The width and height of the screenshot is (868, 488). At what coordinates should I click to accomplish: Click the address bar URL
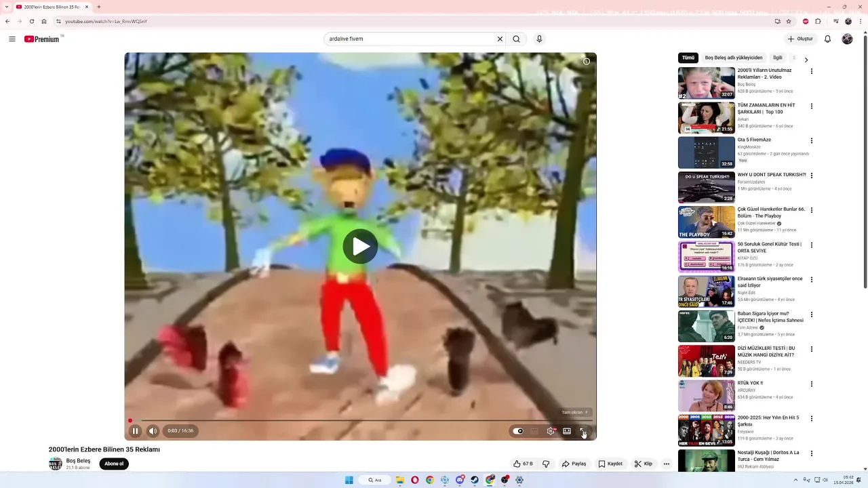[x=106, y=22]
